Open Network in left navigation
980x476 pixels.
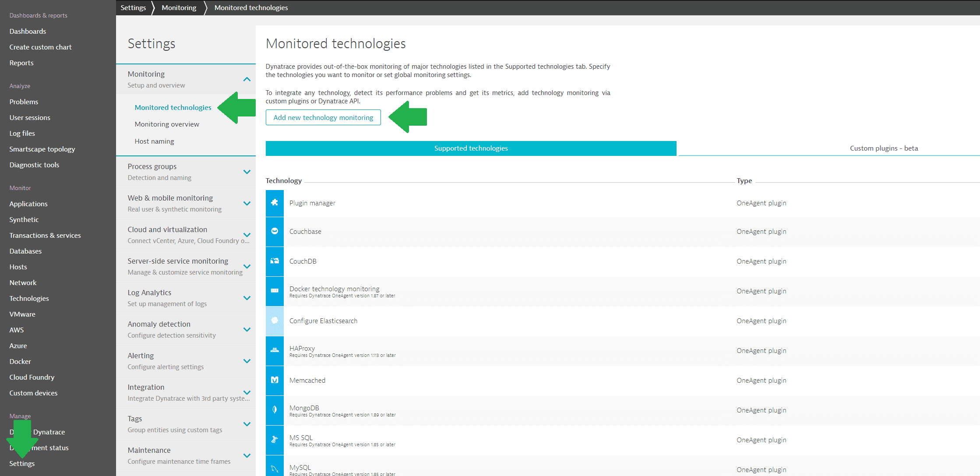pos(23,282)
